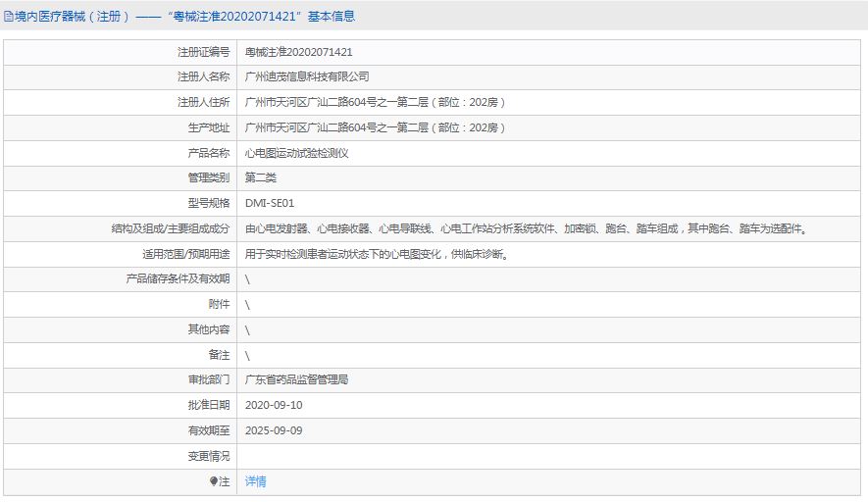Click the 结构及组成/主要组成成分 label
868x502 pixels.
click(170, 228)
